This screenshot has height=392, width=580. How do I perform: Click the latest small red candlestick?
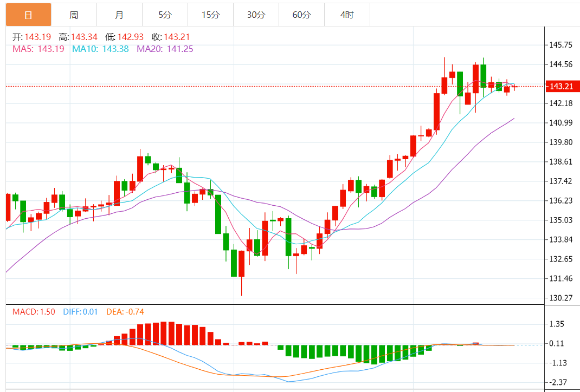click(514, 87)
